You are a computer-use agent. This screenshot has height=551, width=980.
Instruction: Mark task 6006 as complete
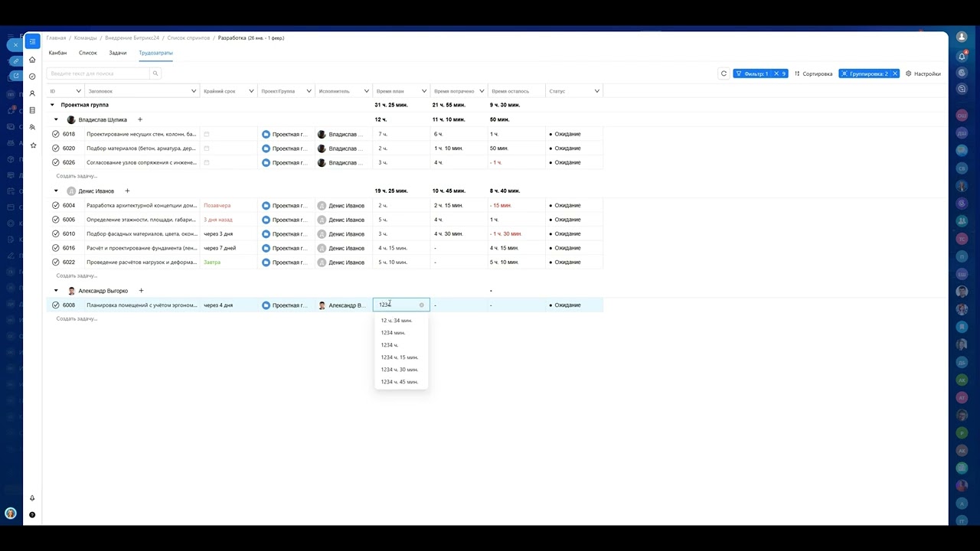point(56,220)
